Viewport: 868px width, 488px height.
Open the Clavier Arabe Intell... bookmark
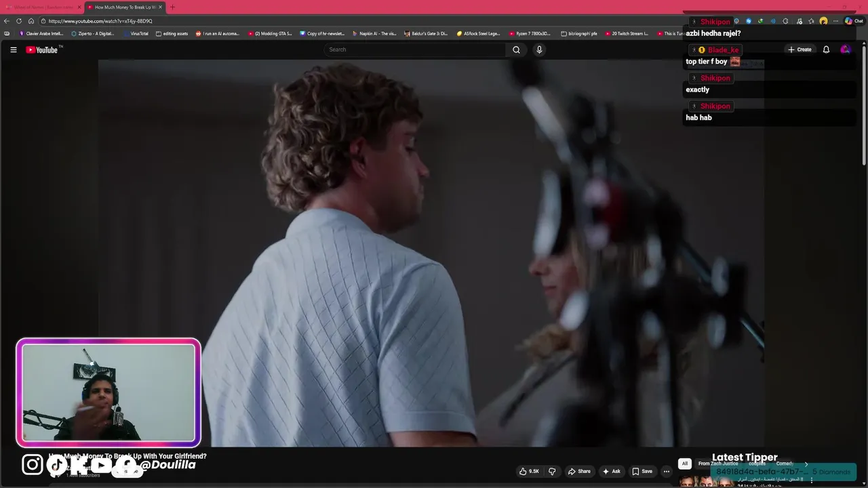pyautogui.click(x=41, y=33)
